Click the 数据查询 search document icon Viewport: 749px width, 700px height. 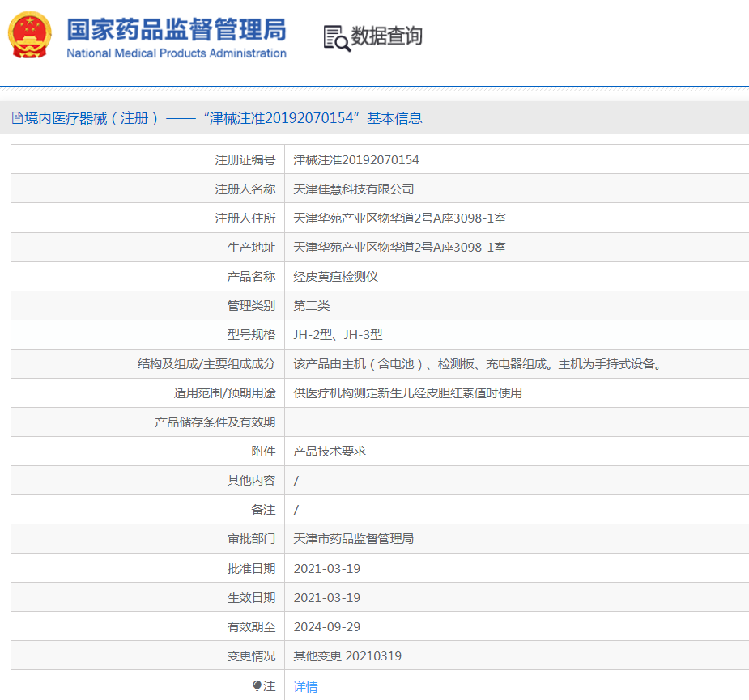click(x=337, y=38)
